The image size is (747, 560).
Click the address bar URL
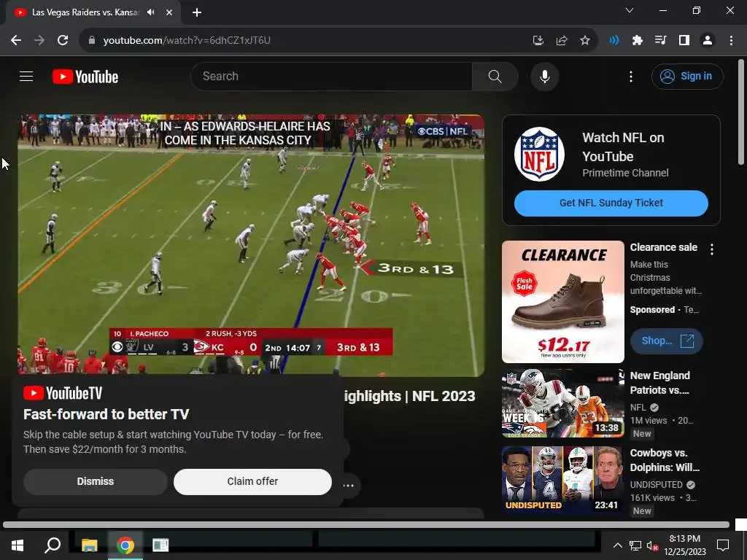point(187,41)
